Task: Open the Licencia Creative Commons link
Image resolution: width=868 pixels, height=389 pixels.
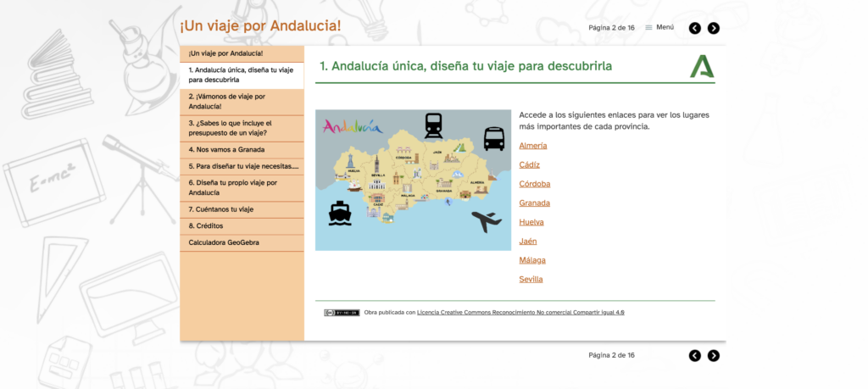Action: [x=520, y=313]
